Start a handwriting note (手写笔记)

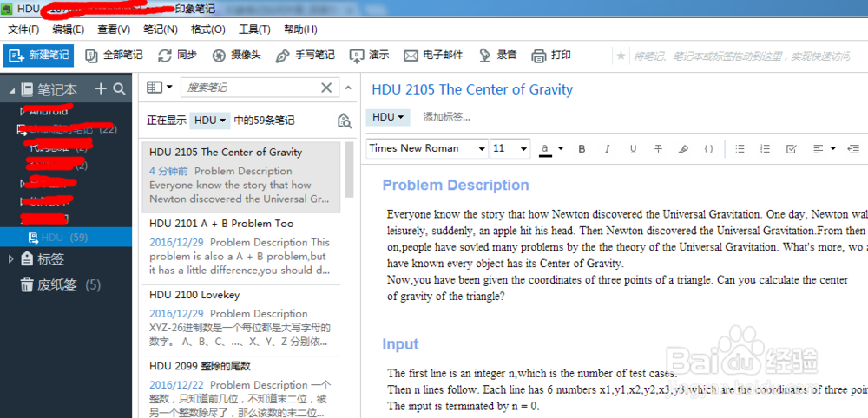coord(305,56)
